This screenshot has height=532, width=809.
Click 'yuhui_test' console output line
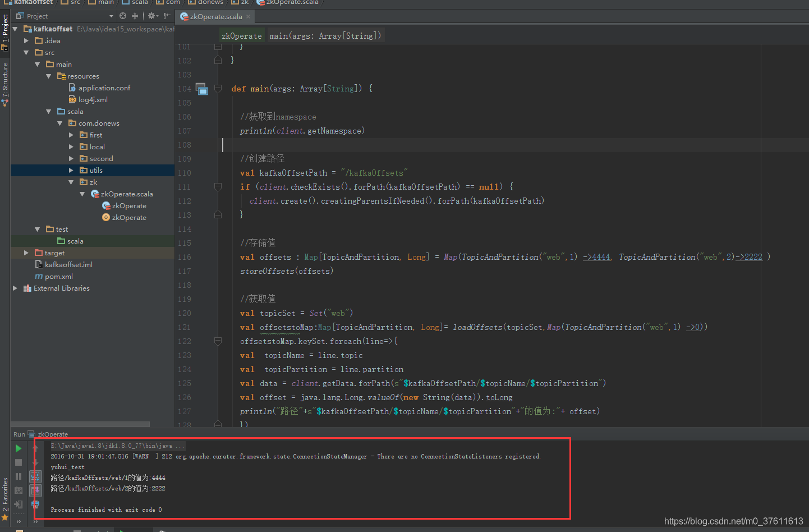coord(67,467)
